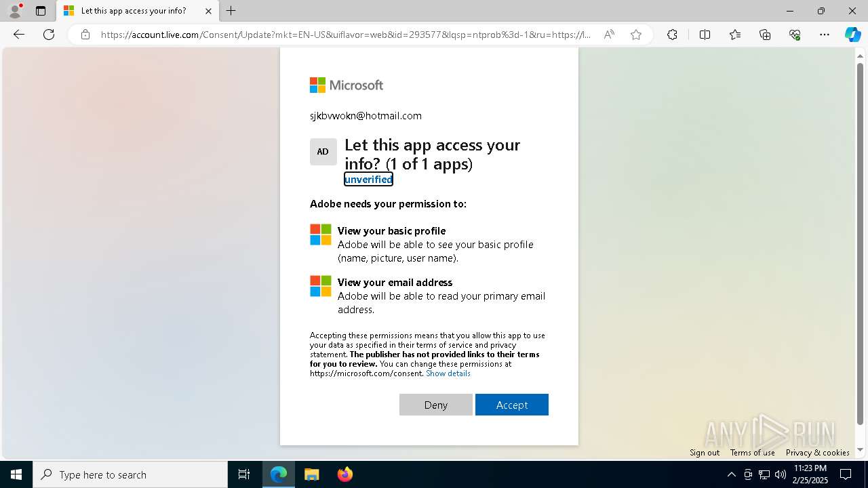This screenshot has height=488, width=868.
Task: Open the Windows Start menu
Action: pos(16,474)
